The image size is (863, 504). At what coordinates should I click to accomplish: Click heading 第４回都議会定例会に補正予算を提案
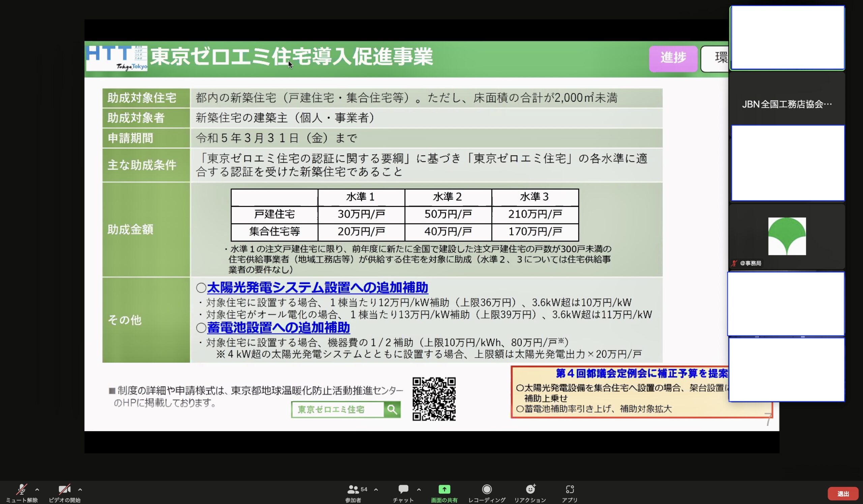(642, 373)
